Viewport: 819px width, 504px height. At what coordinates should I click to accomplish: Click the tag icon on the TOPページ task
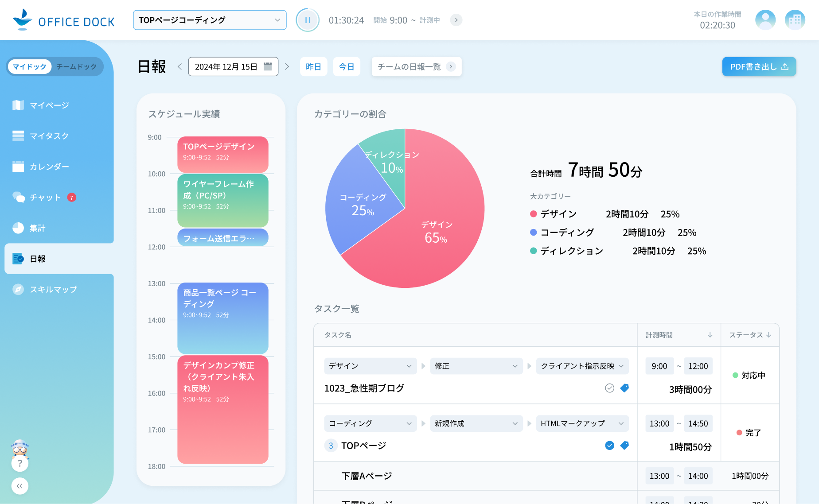[x=624, y=446]
